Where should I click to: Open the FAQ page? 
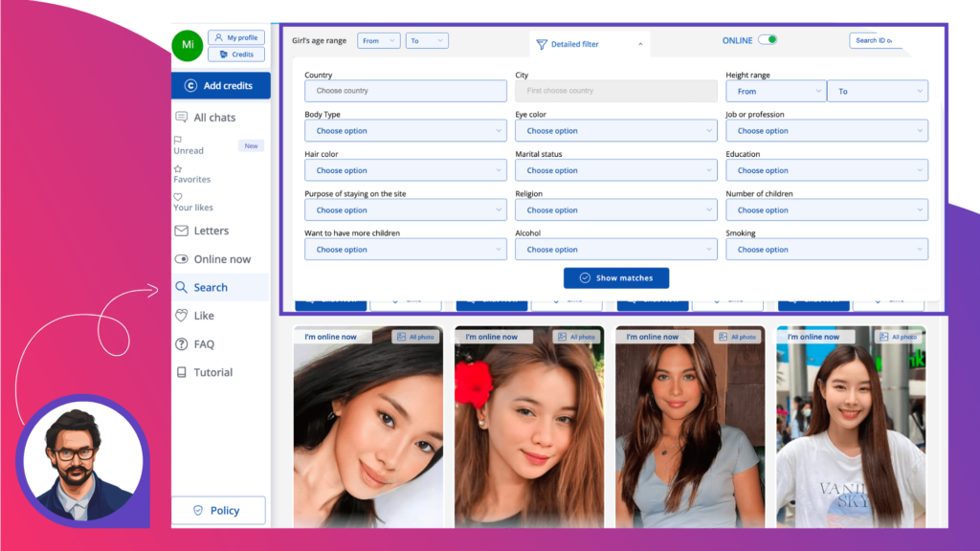(204, 344)
